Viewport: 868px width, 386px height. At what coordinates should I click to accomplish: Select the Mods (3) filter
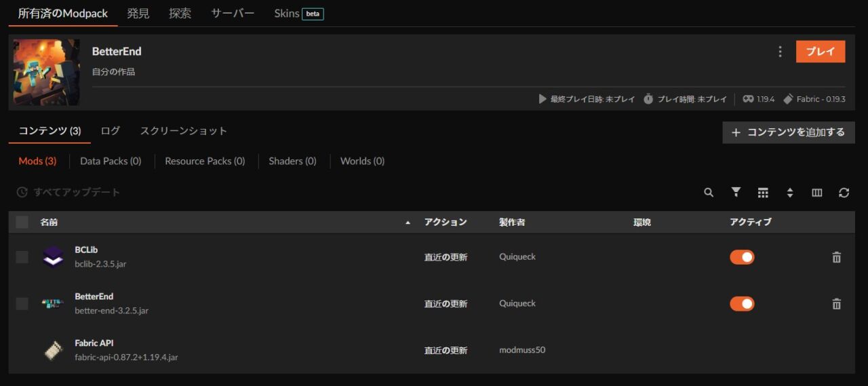(37, 161)
